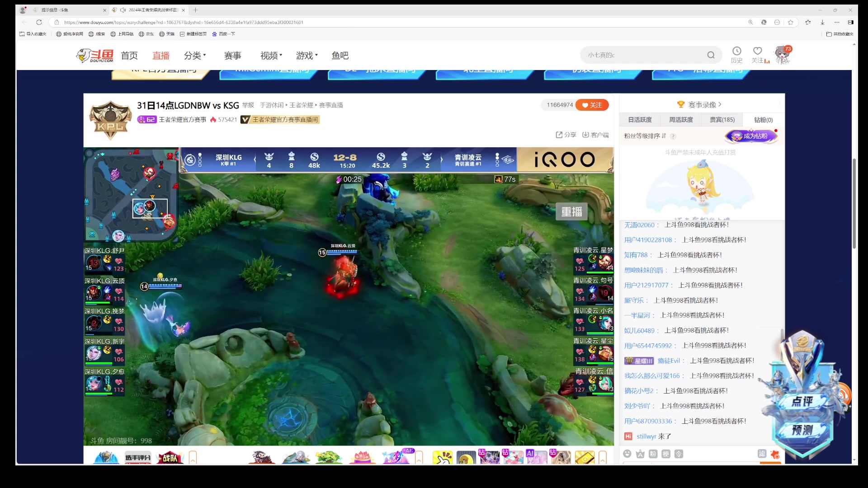Click the browser downloads arrow icon
The height and width of the screenshot is (488, 868).
click(822, 22)
